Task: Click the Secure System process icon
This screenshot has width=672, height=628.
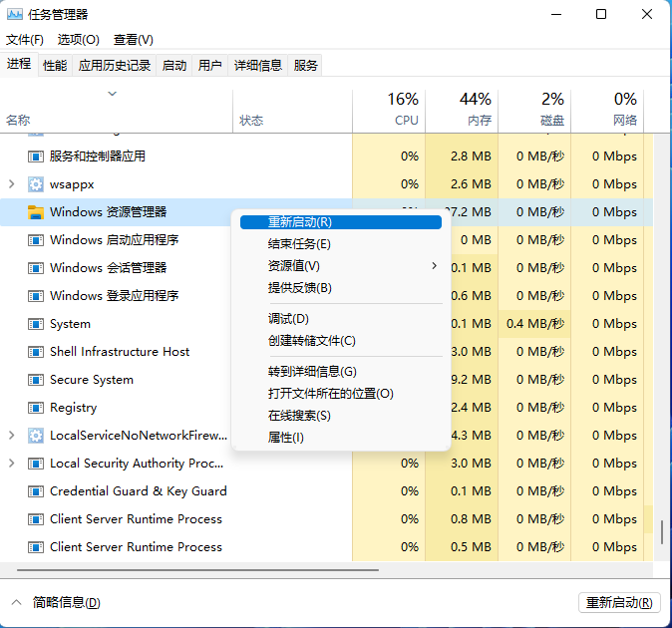Action: coord(36,380)
